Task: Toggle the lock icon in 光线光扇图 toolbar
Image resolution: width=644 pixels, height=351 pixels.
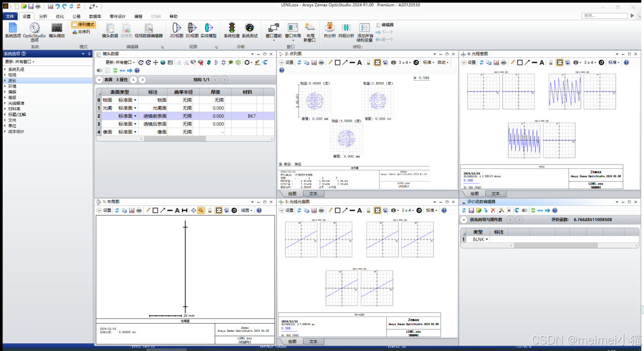Action: tap(369, 210)
